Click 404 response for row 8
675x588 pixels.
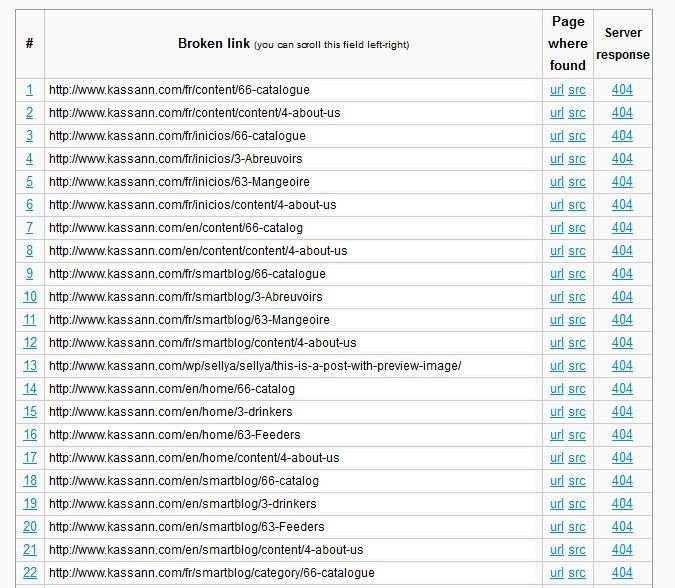(622, 251)
